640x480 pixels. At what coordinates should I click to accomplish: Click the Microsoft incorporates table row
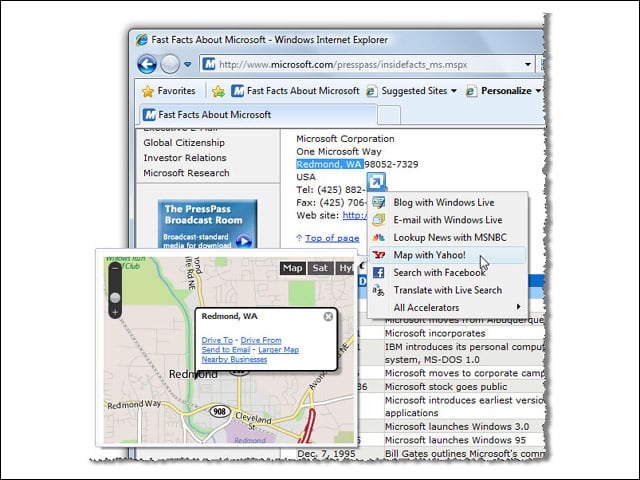(435, 333)
